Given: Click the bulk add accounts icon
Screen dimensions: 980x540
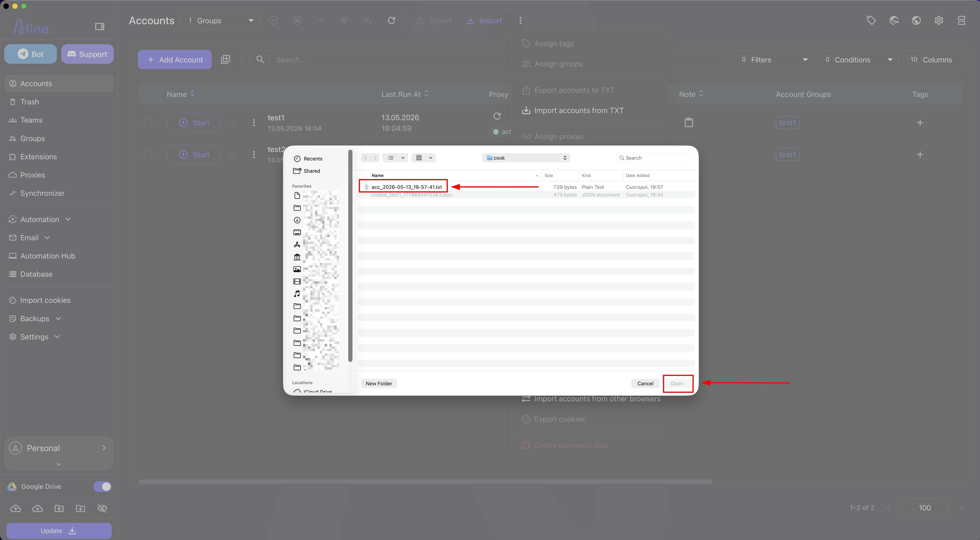Looking at the screenshot, I should pos(226,59).
